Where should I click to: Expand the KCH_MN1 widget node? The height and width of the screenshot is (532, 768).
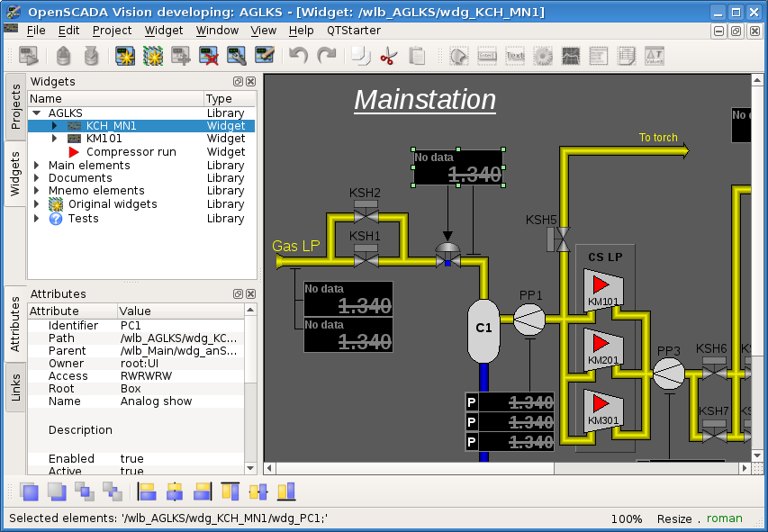[x=55, y=126]
